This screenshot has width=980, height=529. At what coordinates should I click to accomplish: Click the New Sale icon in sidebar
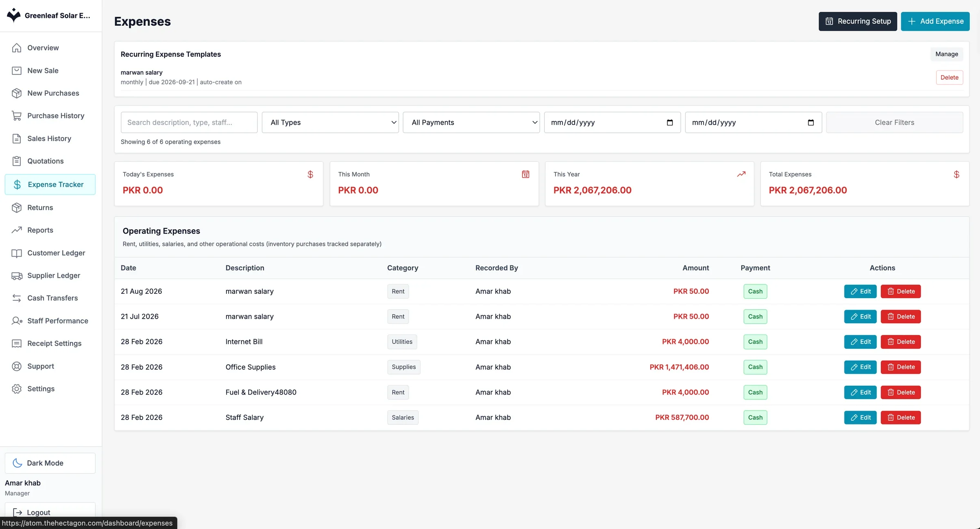tap(17, 71)
